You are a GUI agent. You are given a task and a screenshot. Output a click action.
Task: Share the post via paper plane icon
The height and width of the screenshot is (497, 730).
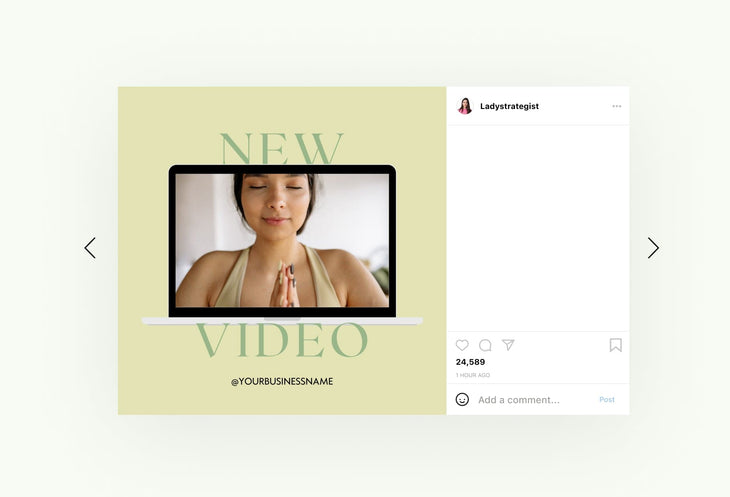(508, 345)
